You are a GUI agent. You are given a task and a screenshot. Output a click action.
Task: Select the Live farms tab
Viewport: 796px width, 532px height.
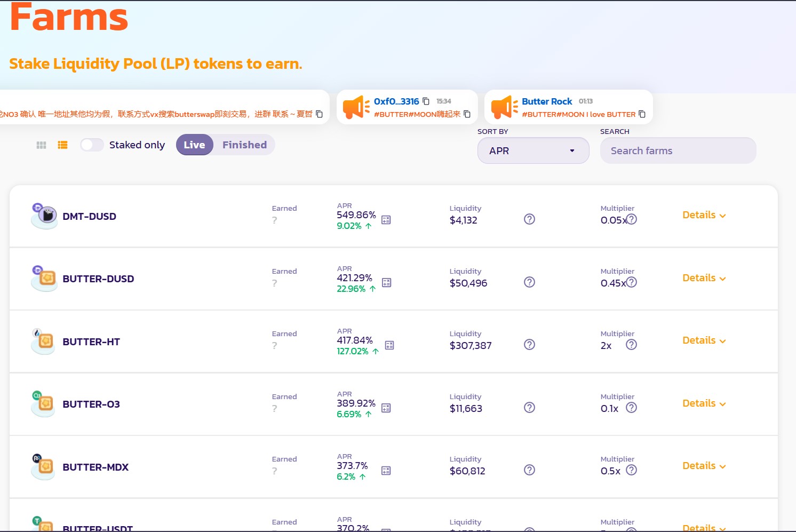(x=195, y=145)
